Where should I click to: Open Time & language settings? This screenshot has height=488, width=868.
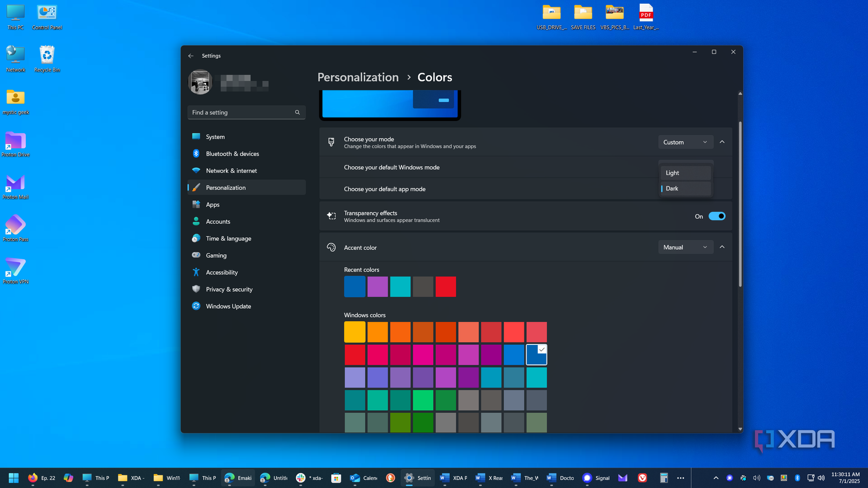pyautogui.click(x=228, y=238)
